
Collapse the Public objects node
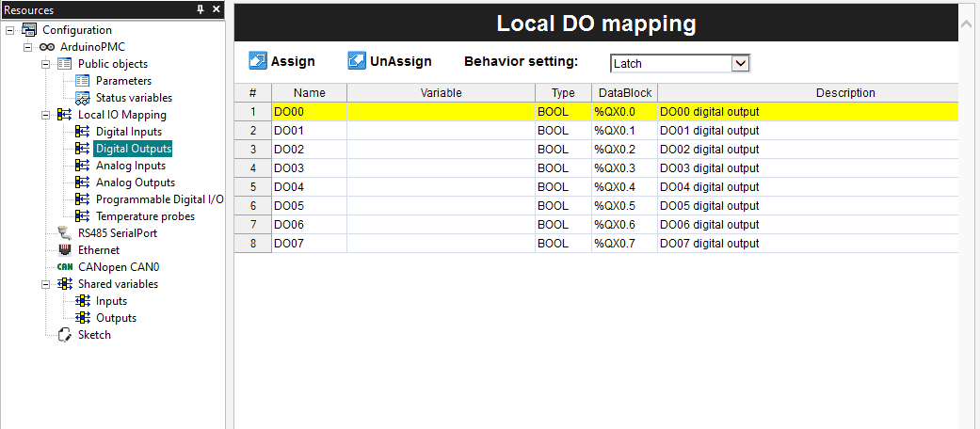(x=45, y=64)
